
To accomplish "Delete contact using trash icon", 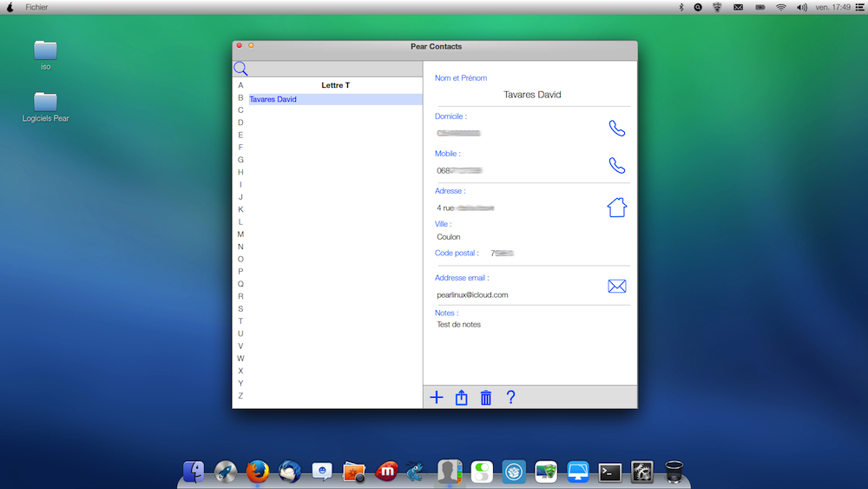I will (486, 397).
